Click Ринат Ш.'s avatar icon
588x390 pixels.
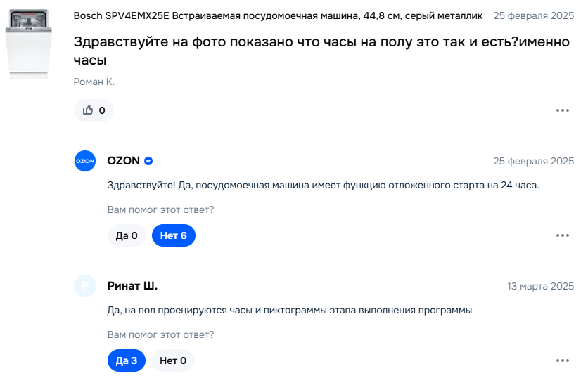pyautogui.click(x=85, y=286)
